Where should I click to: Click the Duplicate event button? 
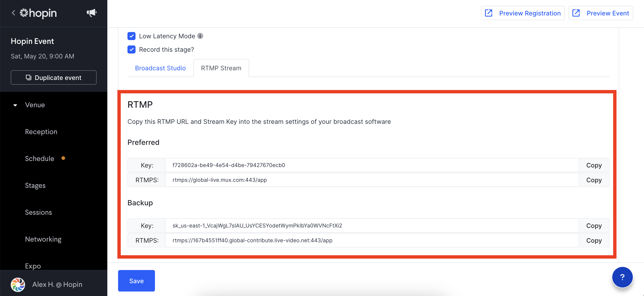[53, 77]
